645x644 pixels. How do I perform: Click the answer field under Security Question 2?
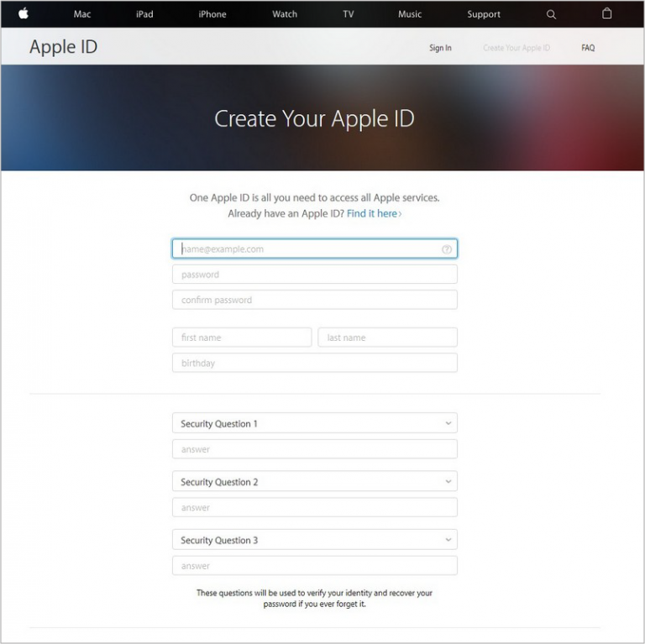click(x=315, y=507)
